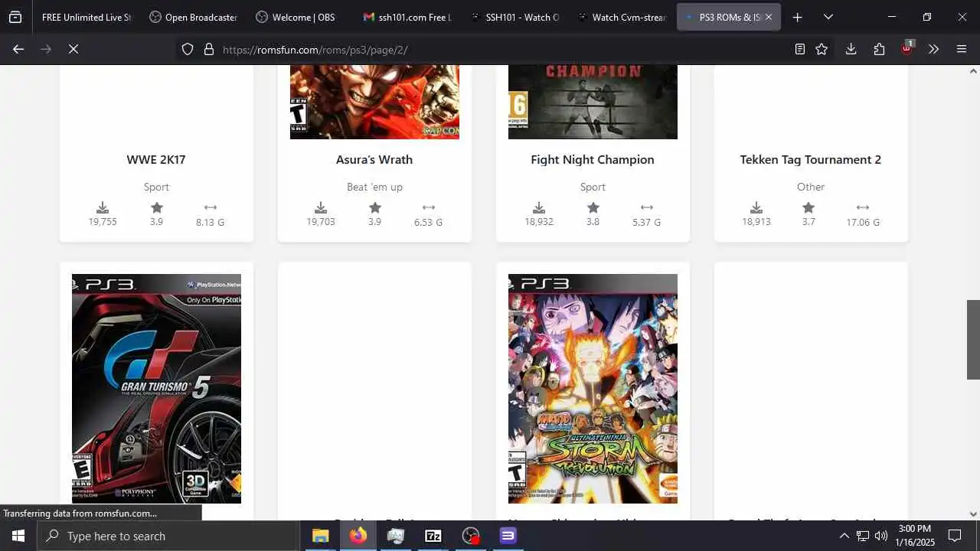
Task: Click the WWE 2K17 download count icon
Action: click(x=103, y=207)
